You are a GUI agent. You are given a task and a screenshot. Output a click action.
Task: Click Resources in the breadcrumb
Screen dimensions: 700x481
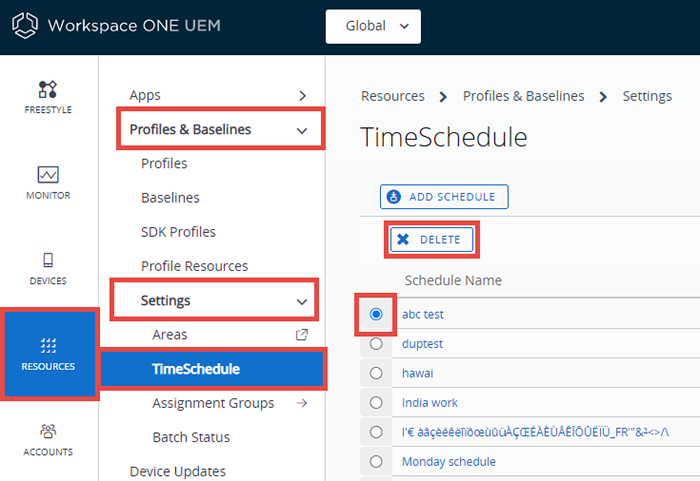click(x=393, y=96)
